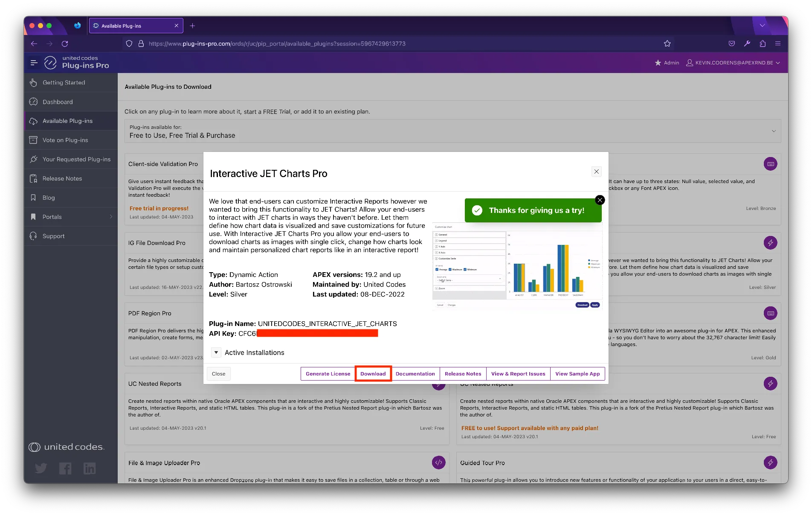
Task: Open Release Notes in the sidebar
Action: point(71,178)
